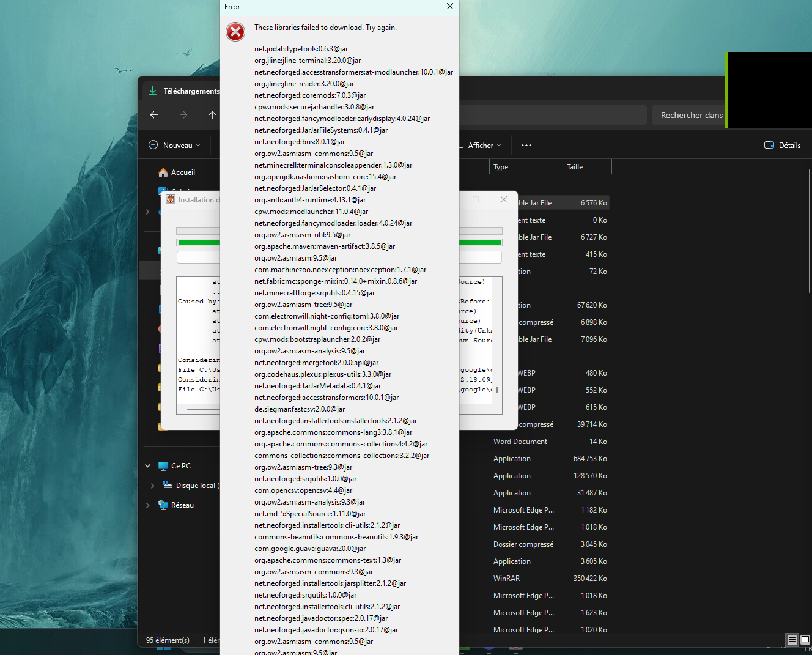Viewport: 812px width, 655px height.
Task: Select the Téléchargements tab
Action: pyautogui.click(x=185, y=91)
